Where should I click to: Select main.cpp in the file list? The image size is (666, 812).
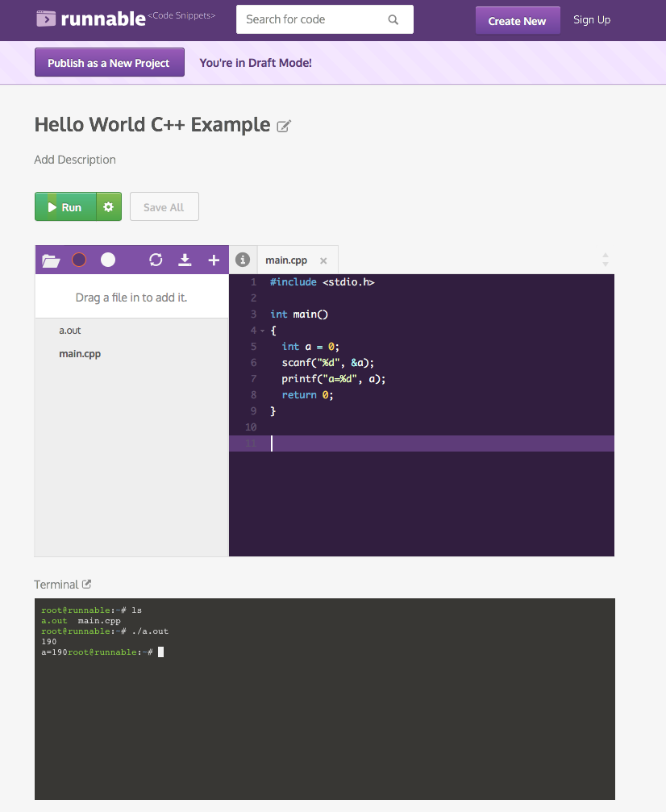pos(80,354)
